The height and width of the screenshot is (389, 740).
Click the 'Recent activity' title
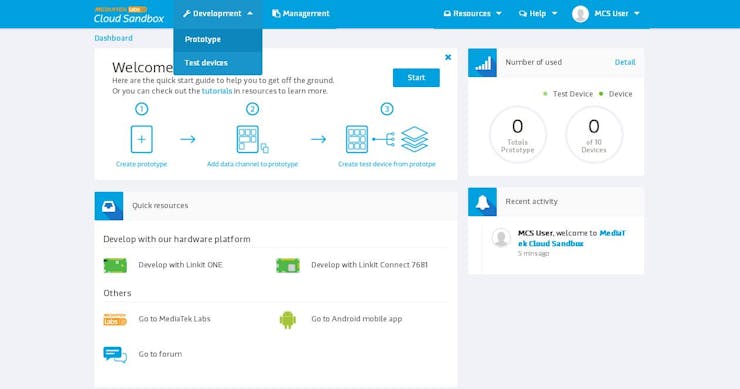(x=531, y=202)
